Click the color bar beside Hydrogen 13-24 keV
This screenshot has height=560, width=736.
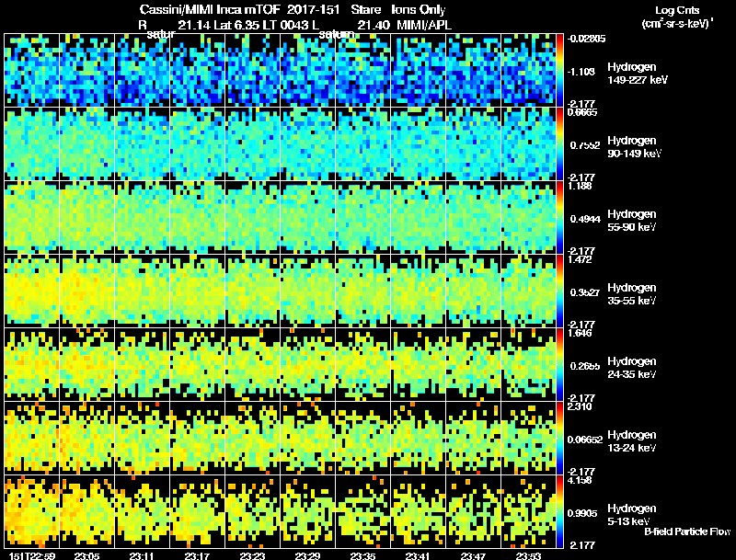tap(559, 439)
